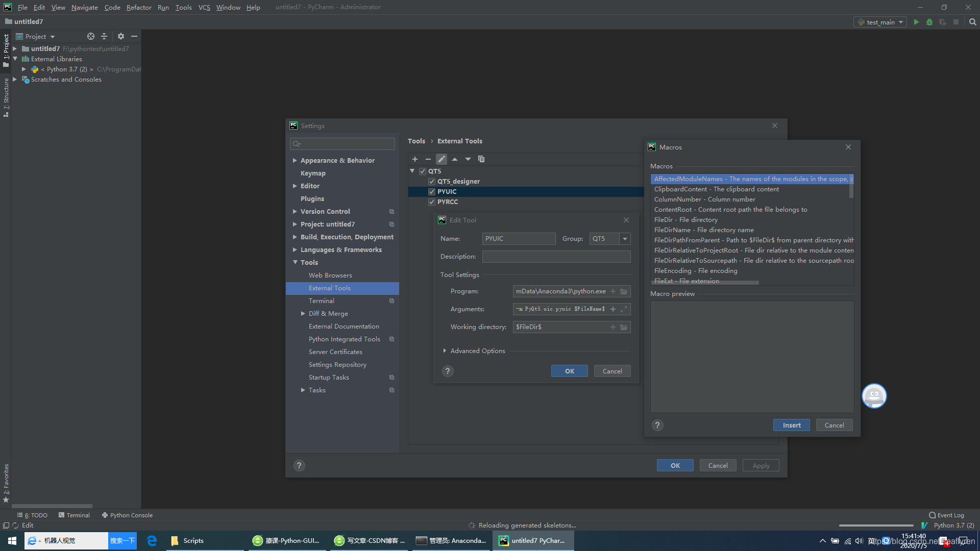Open the Group QT5 dropdown
This screenshot has height=551, width=980.
click(625, 239)
